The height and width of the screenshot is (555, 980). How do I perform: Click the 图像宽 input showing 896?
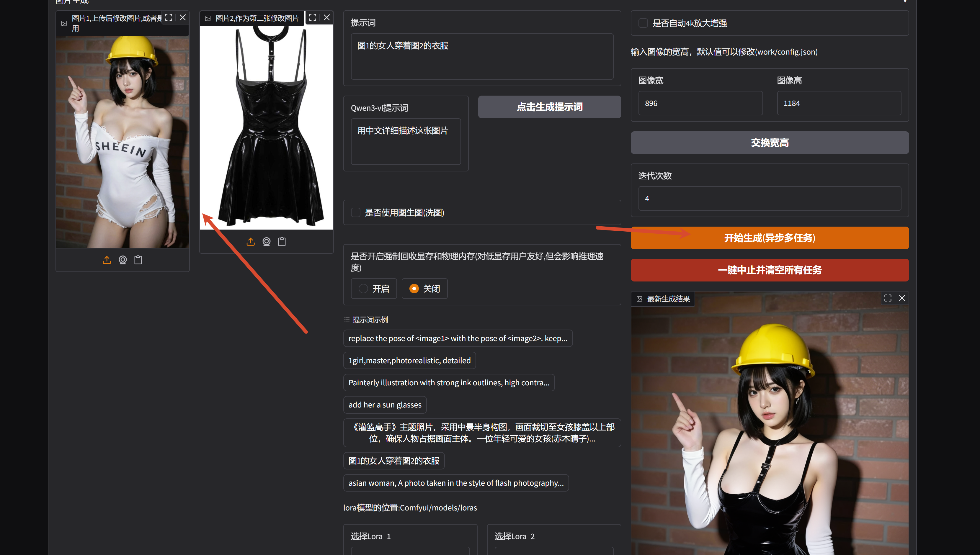tap(700, 103)
